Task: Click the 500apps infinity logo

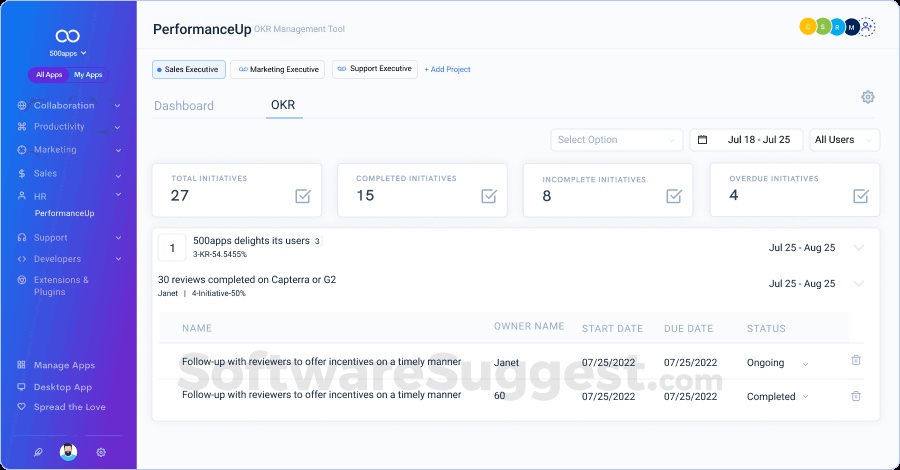Action: click(x=67, y=36)
